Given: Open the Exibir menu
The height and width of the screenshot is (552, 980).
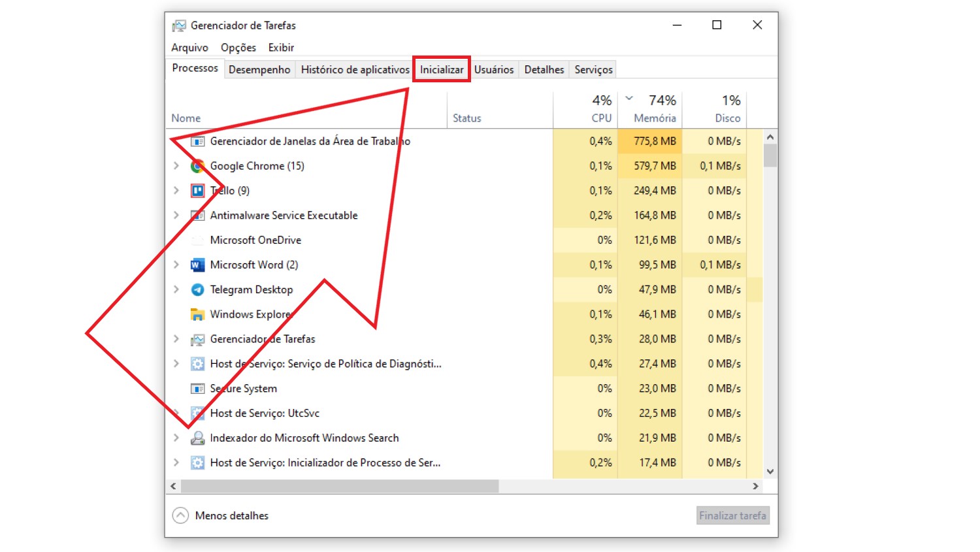Looking at the screenshot, I should click(281, 48).
